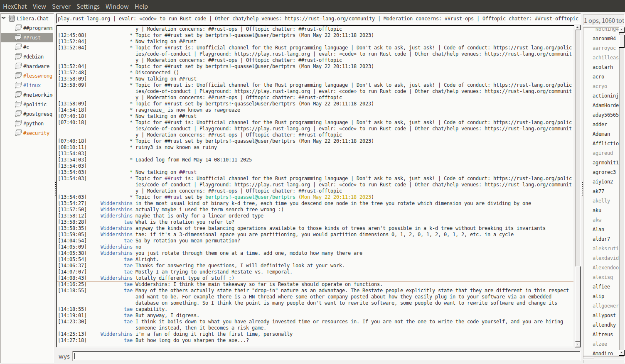The image size is (625, 364).
Task: Open the HexChat menu
Action: (15, 6)
